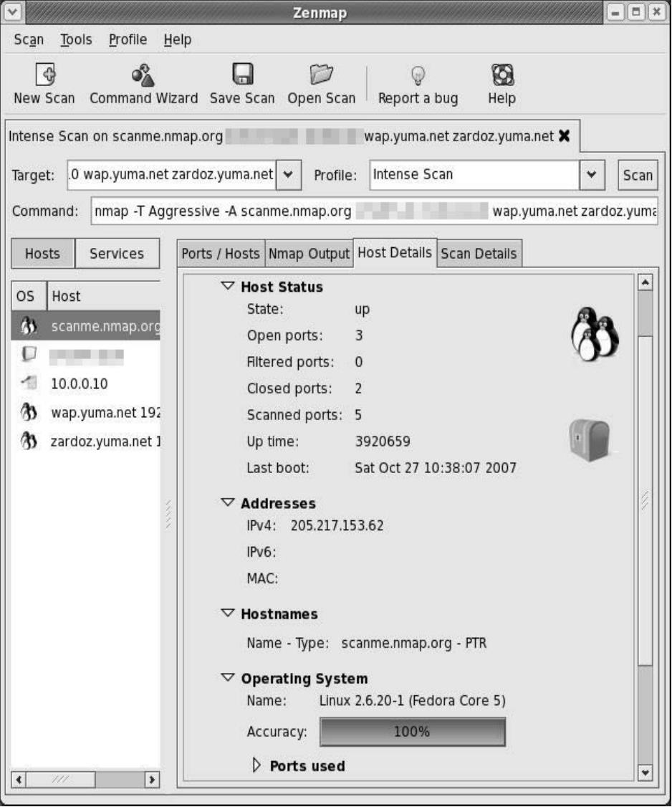Viewport: 672px width, 807px height.
Task: Click the Report a bug lightbulb
Action: 418,75
